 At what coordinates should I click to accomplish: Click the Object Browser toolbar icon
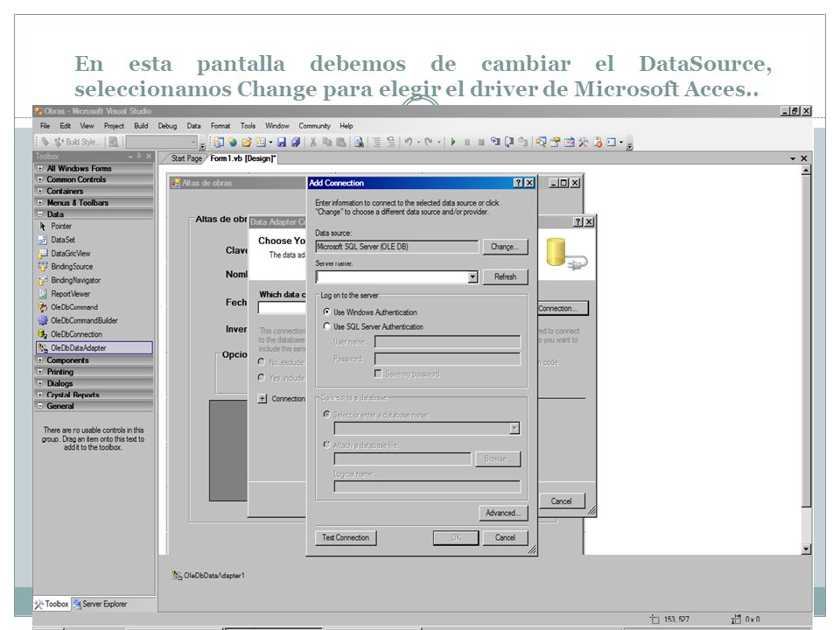[x=569, y=142]
